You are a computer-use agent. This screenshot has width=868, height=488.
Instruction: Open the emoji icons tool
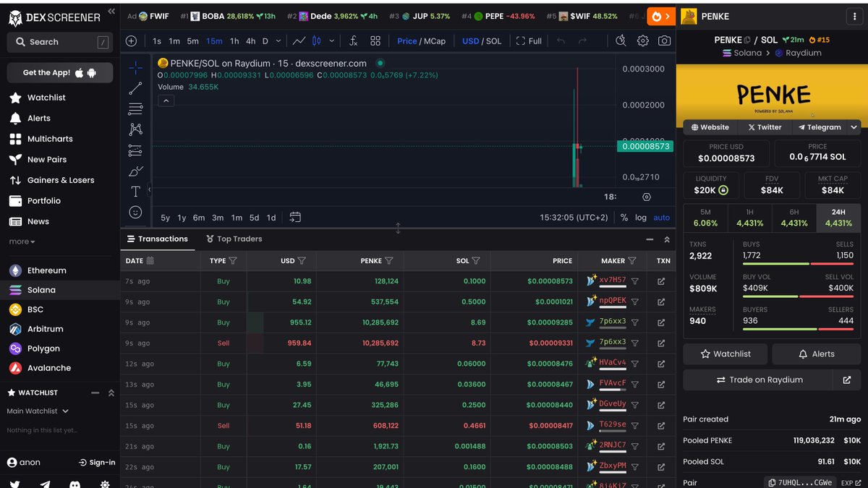pos(135,213)
